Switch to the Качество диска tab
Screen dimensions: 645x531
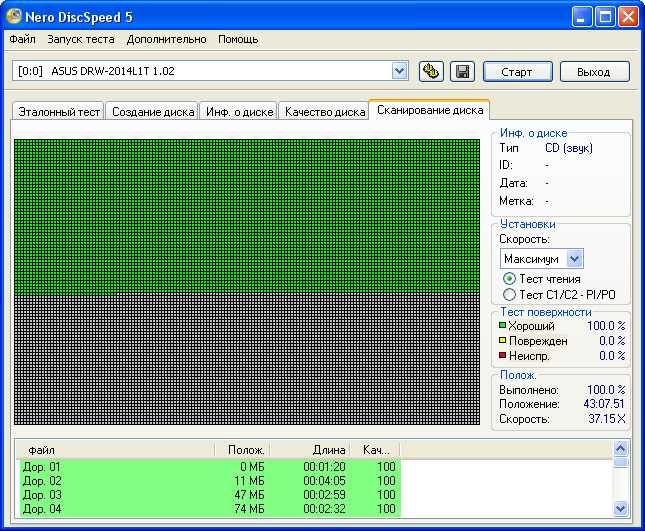coord(325,111)
